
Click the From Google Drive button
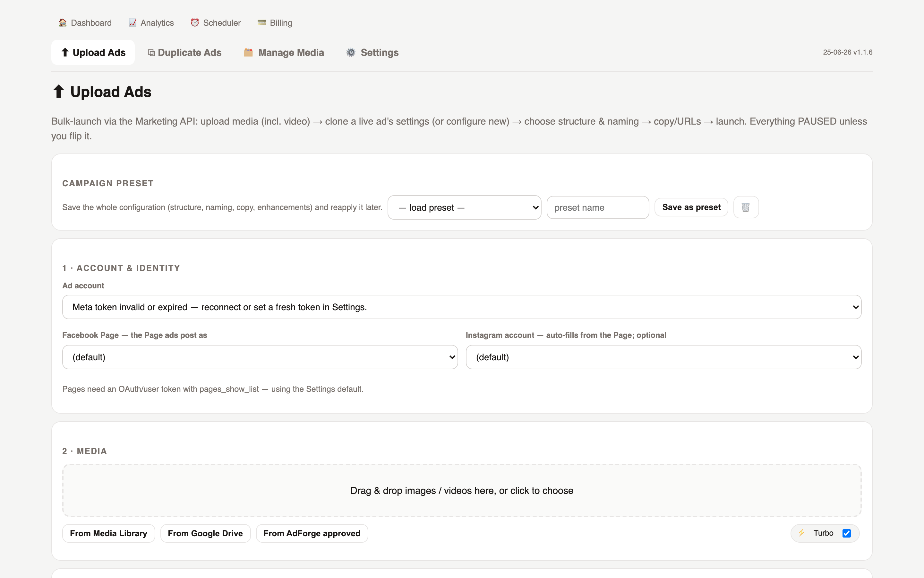point(205,533)
